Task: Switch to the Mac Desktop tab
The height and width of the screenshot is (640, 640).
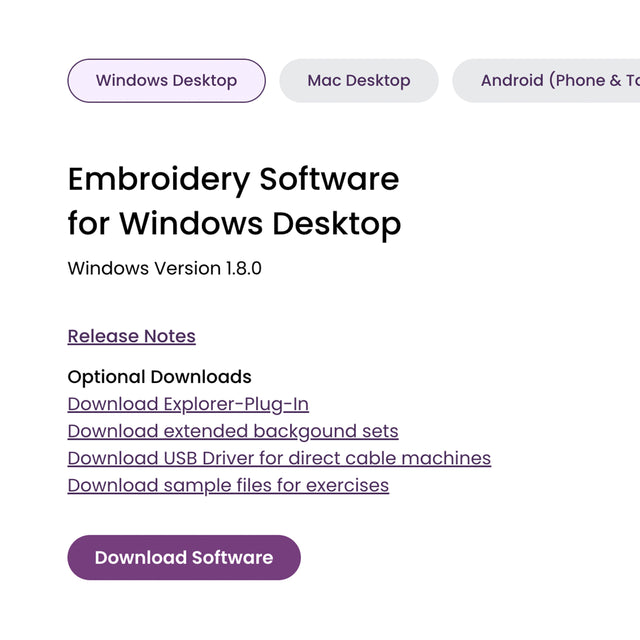Action: (x=358, y=81)
